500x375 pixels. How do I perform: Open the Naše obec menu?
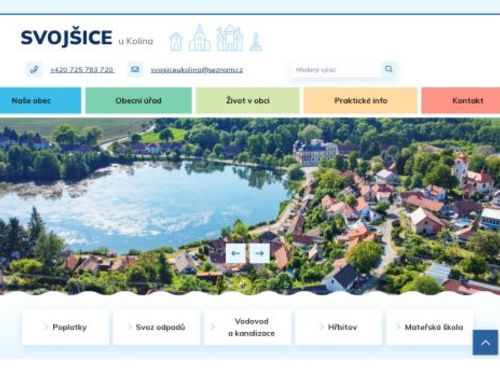click(40, 100)
